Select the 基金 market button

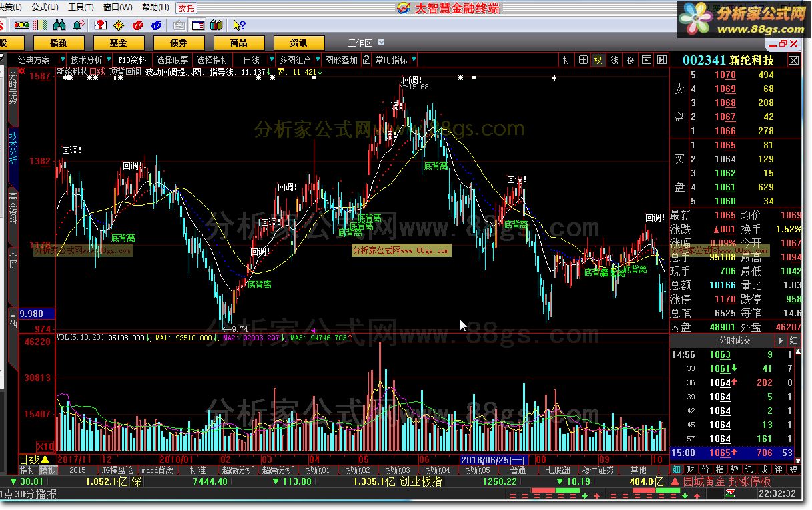pos(119,43)
